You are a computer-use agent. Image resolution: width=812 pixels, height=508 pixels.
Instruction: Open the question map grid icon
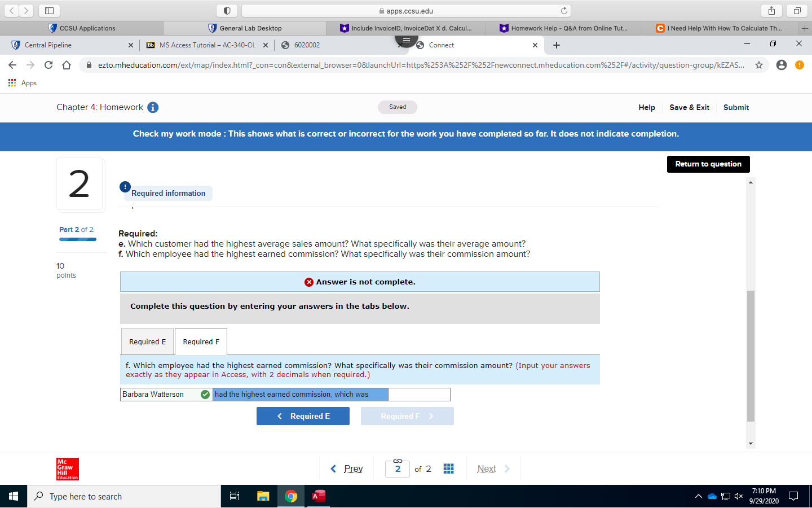(x=448, y=468)
